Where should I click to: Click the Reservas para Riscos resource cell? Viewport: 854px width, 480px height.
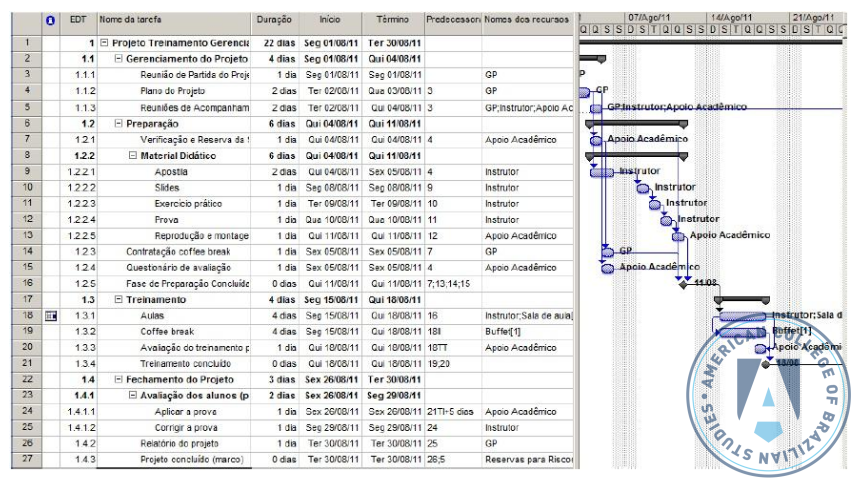coord(527,459)
